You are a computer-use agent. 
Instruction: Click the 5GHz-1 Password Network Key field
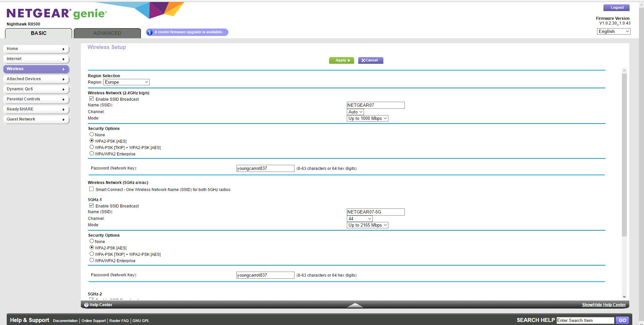tap(265, 275)
